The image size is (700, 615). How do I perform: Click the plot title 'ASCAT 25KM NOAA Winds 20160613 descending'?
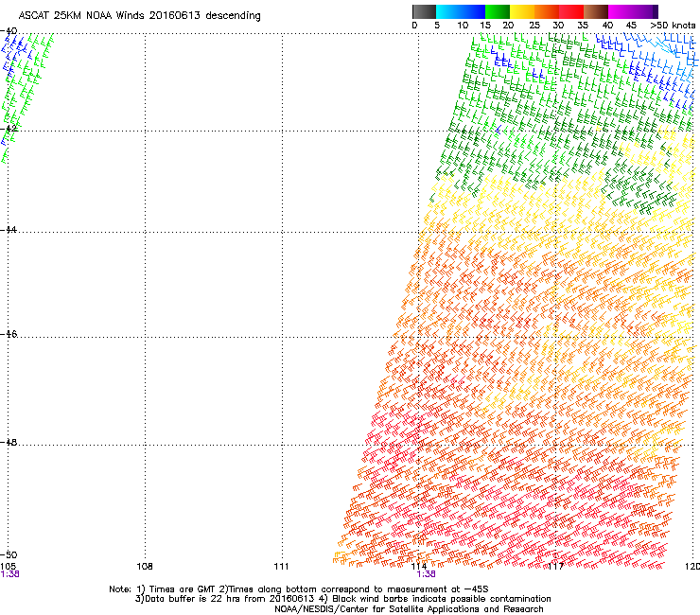(x=139, y=15)
